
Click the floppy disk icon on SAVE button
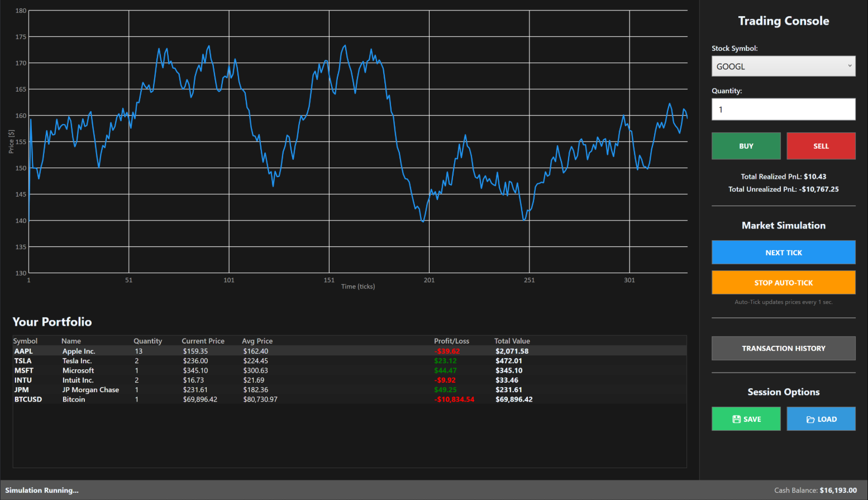tap(737, 418)
